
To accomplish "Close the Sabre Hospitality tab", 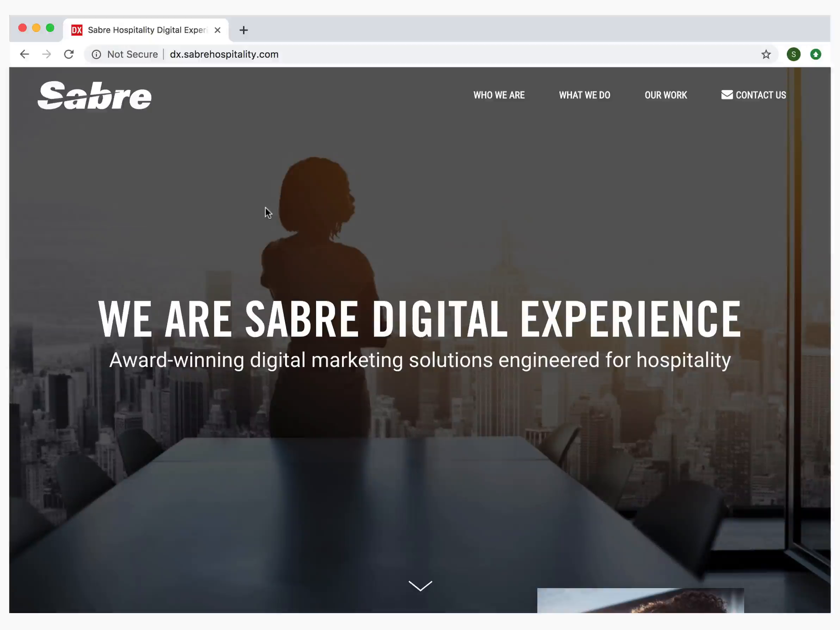I will coord(217,30).
